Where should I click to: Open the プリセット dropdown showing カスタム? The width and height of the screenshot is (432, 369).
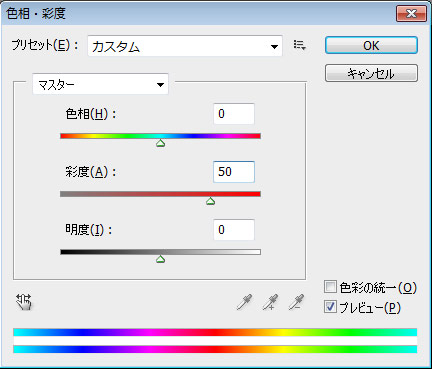coord(185,46)
